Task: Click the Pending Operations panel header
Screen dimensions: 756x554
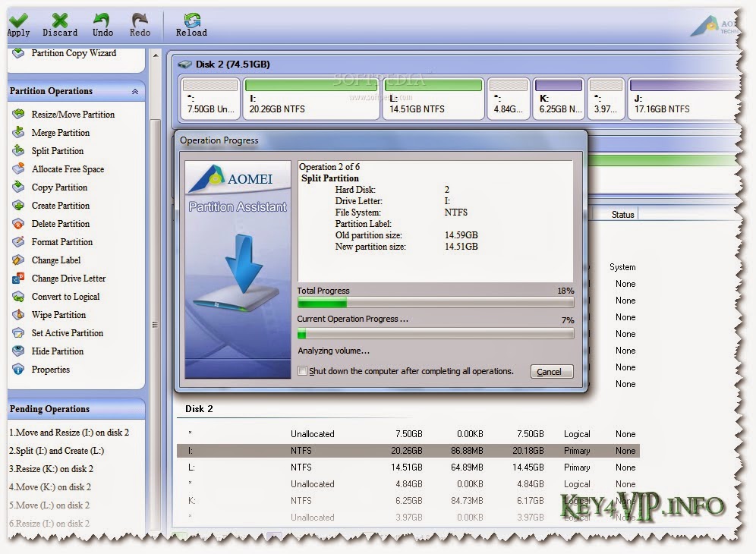Action: pyautogui.click(x=76, y=409)
